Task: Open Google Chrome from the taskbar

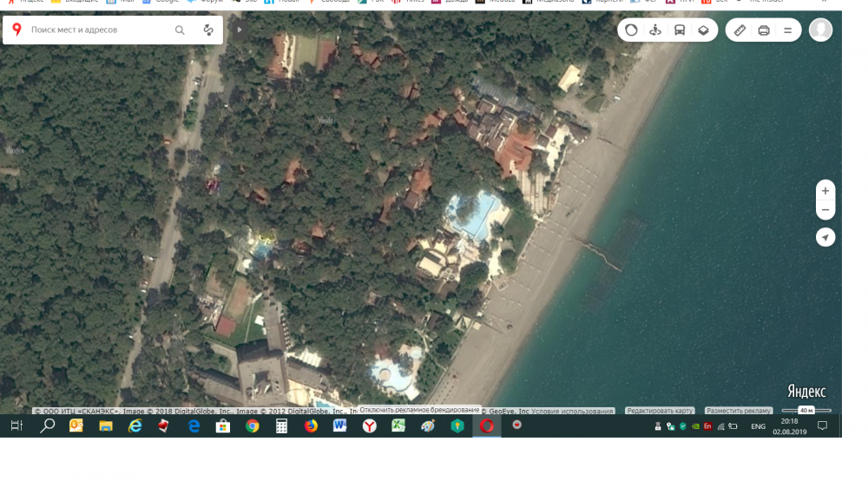Action: 252,426
